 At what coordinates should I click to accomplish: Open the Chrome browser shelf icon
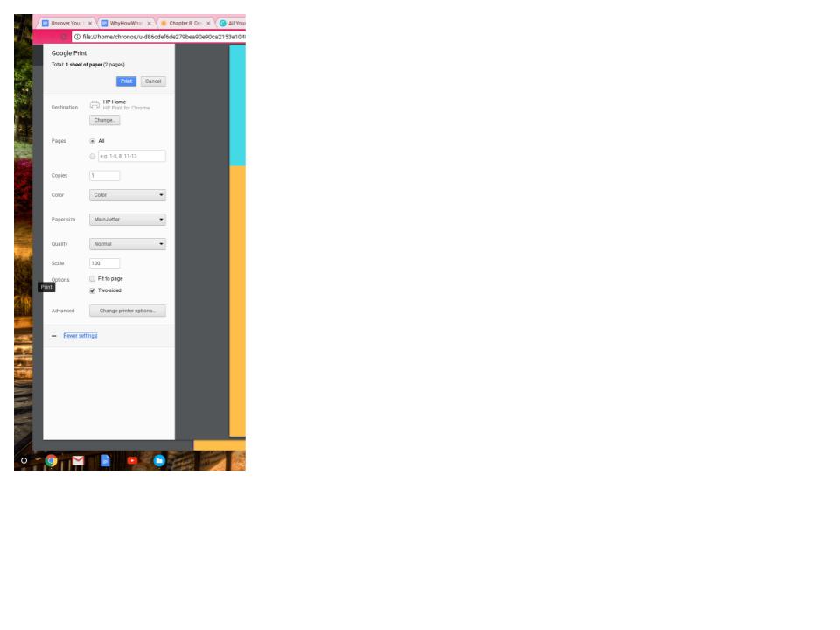pyautogui.click(x=52, y=460)
